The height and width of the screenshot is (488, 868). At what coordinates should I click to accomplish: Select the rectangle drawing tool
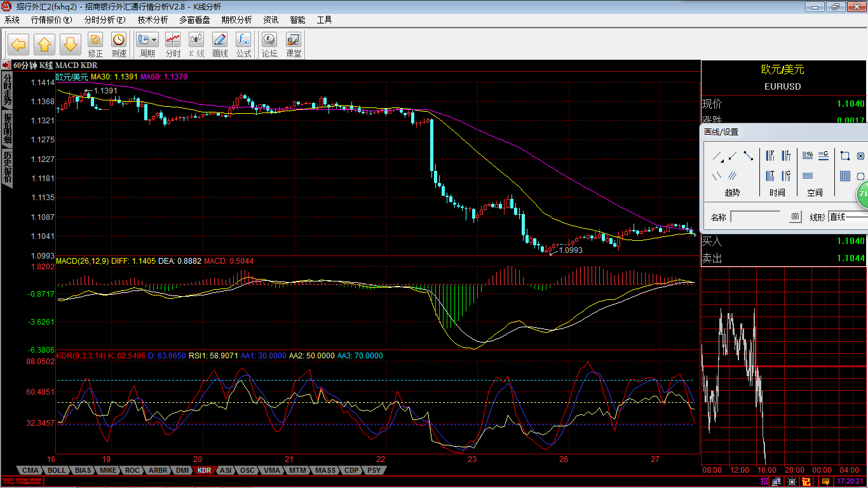844,156
